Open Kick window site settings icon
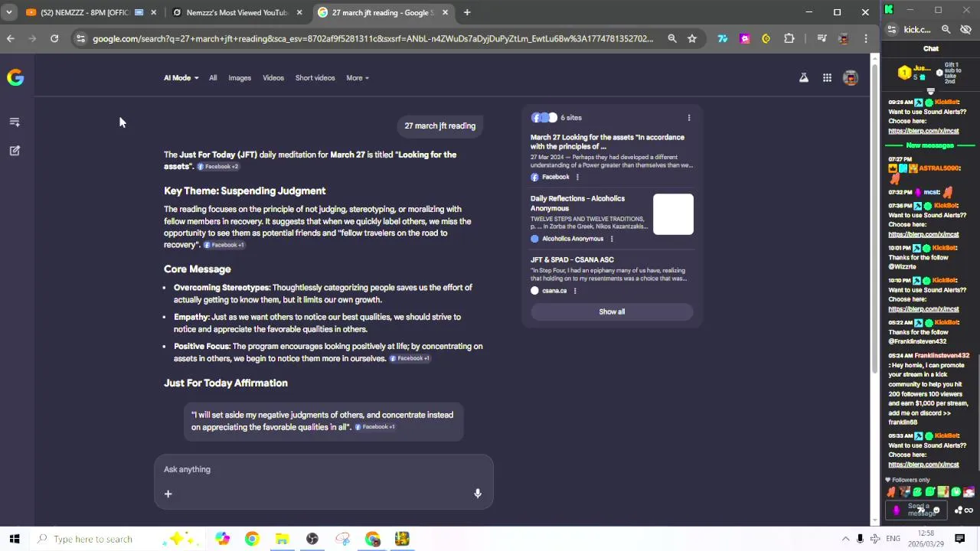 (x=892, y=29)
